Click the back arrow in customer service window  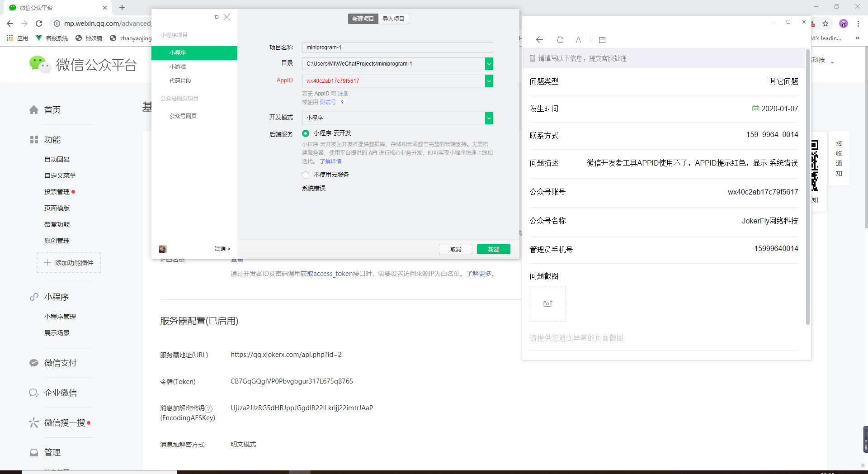[x=539, y=40]
